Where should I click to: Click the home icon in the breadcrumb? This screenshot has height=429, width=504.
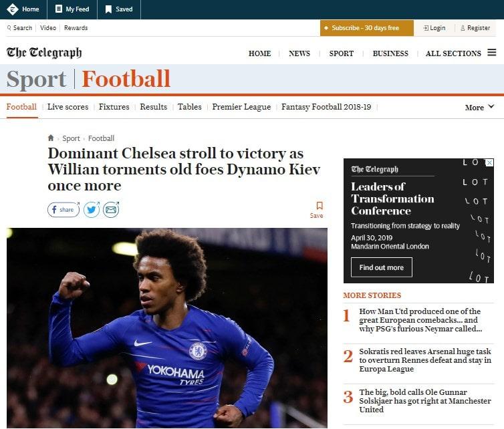click(51, 138)
